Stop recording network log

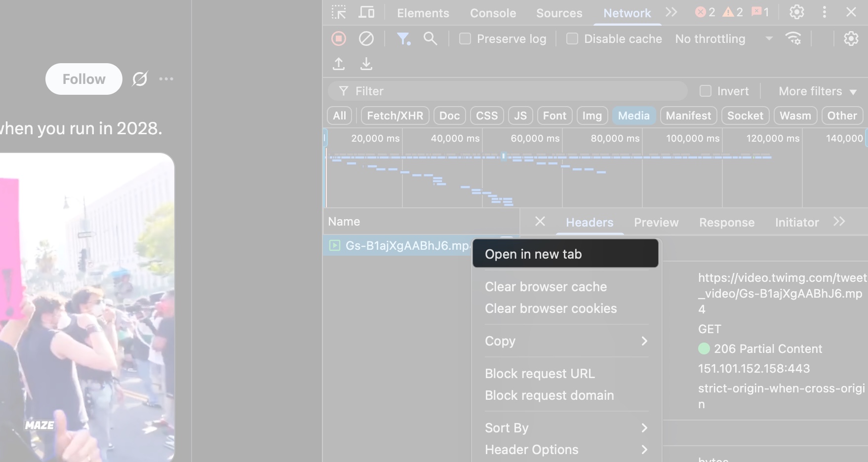[x=339, y=38]
